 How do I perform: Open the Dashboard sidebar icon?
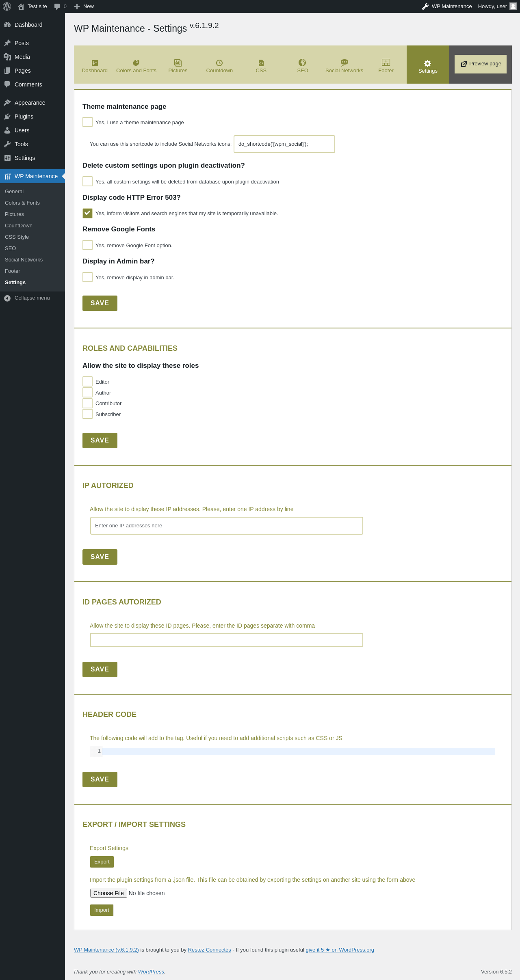7,25
